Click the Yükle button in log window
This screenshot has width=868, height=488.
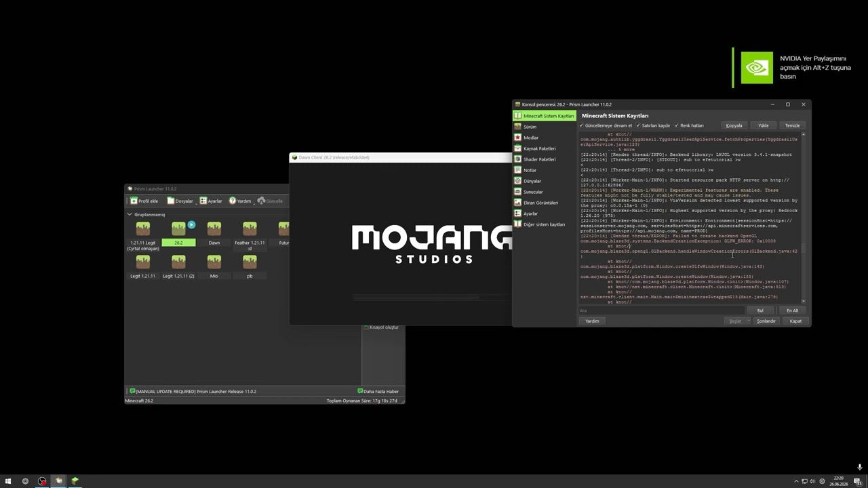pyautogui.click(x=764, y=125)
